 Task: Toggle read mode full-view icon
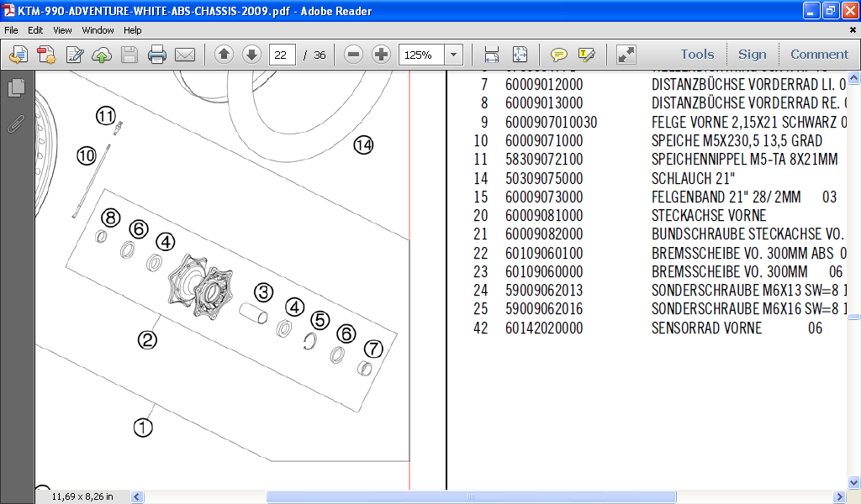[626, 55]
